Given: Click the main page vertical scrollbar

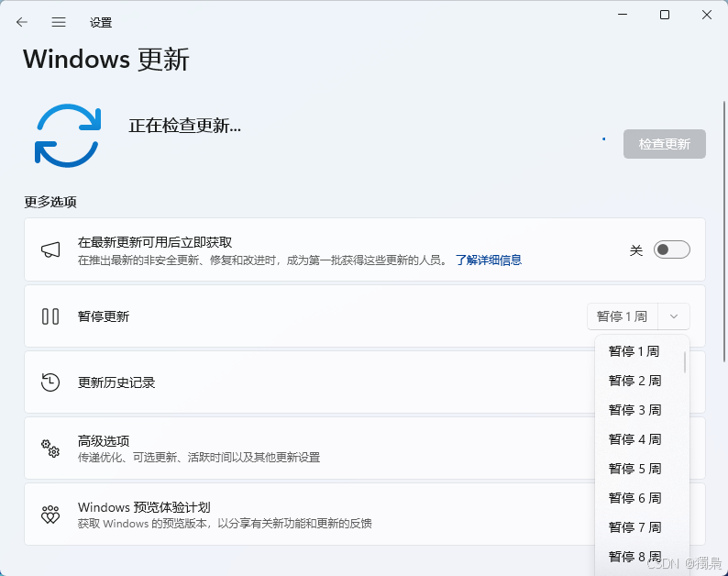Looking at the screenshot, I should (x=723, y=231).
